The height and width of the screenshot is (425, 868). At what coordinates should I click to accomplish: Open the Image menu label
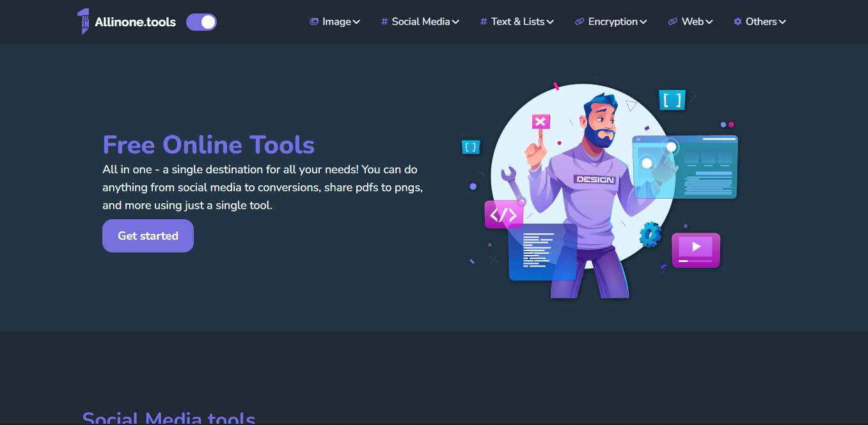point(336,22)
